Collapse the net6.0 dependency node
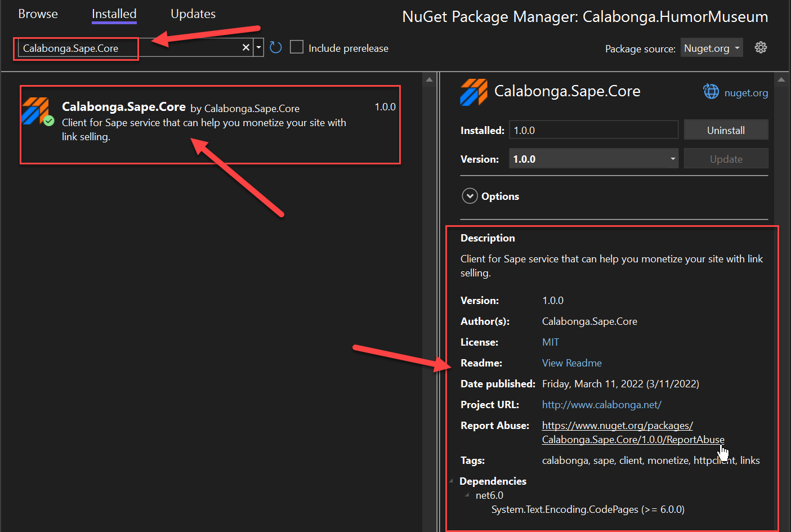 click(467, 495)
